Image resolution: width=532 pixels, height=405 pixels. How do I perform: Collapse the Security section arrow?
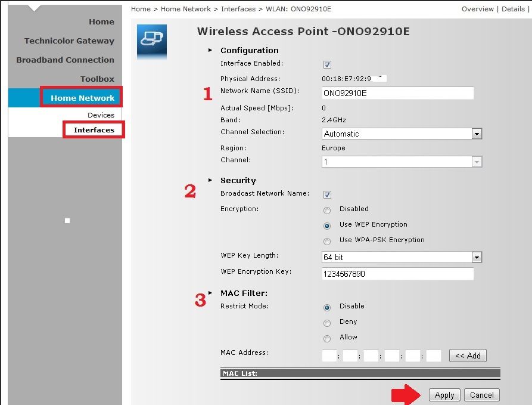point(210,180)
